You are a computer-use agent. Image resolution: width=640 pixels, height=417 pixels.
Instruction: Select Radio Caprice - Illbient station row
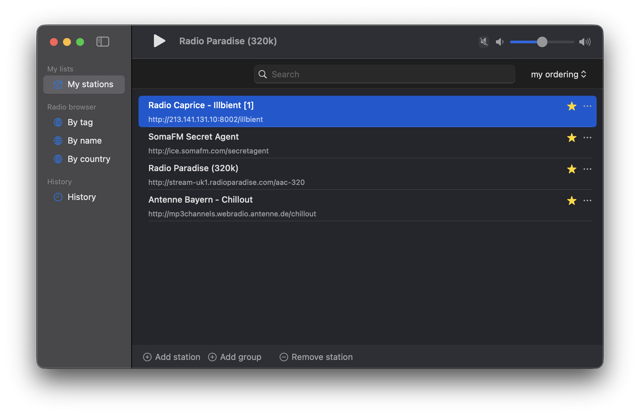(x=367, y=111)
